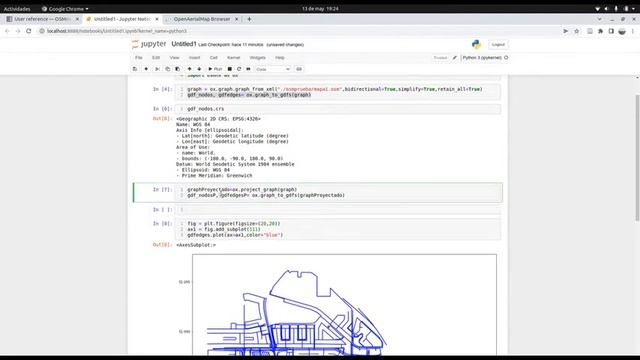Click the Trusted notebook indicator

[x=440, y=58]
